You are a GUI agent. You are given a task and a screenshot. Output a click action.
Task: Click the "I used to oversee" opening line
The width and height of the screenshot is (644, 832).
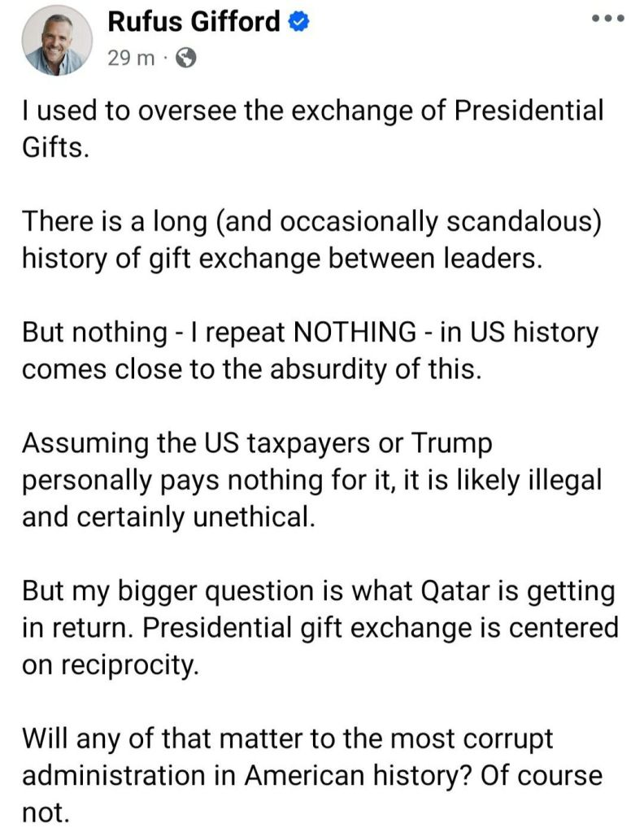313,111
